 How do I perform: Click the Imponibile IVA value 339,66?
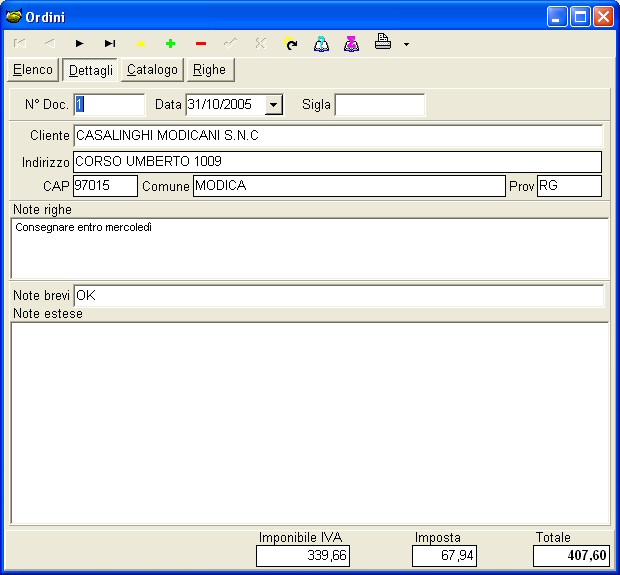[x=303, y=556]
